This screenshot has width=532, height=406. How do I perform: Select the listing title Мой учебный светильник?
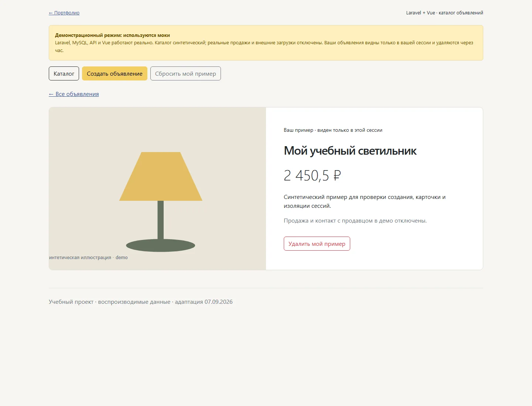click(x=350, y=151)
